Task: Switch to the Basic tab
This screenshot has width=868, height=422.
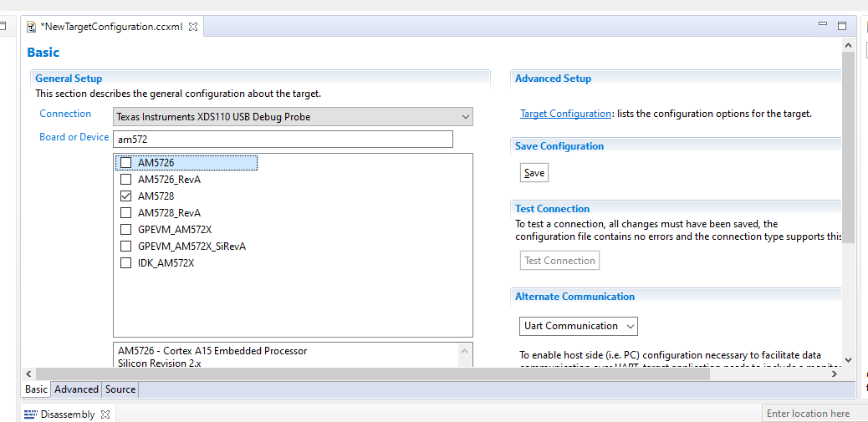Action: 36,389
